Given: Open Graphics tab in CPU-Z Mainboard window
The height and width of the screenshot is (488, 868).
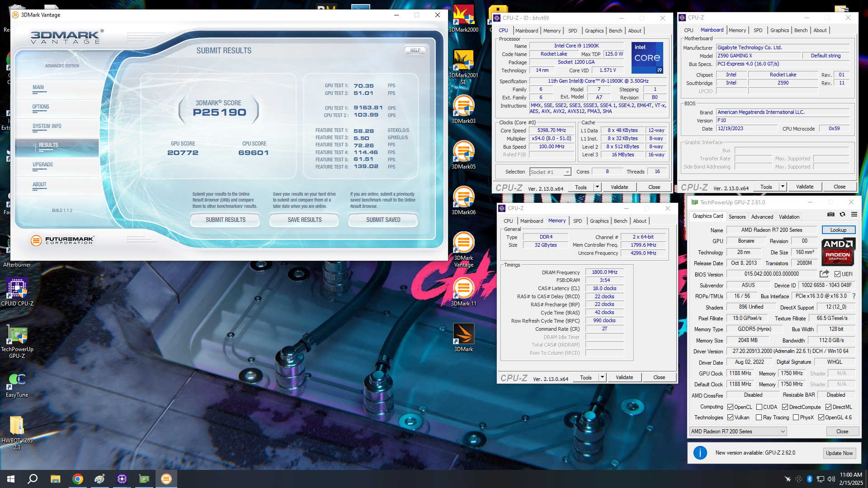Looking at the screenshot, I should [779, 30].
